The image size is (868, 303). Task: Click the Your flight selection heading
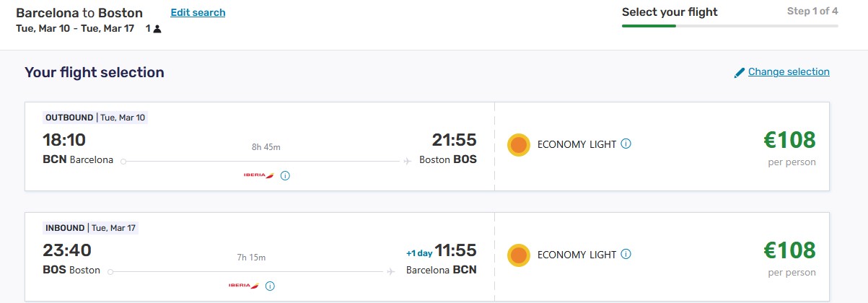point(95,72)
